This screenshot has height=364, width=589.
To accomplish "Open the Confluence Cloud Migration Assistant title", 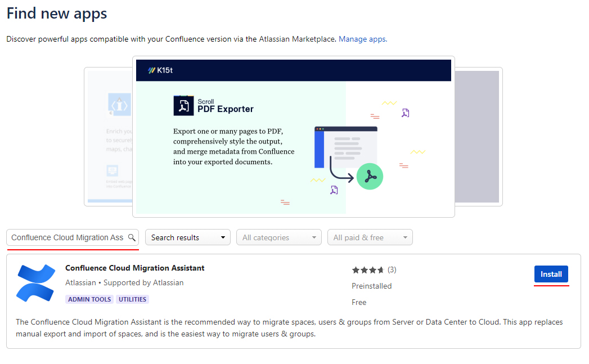I will 135,268.
